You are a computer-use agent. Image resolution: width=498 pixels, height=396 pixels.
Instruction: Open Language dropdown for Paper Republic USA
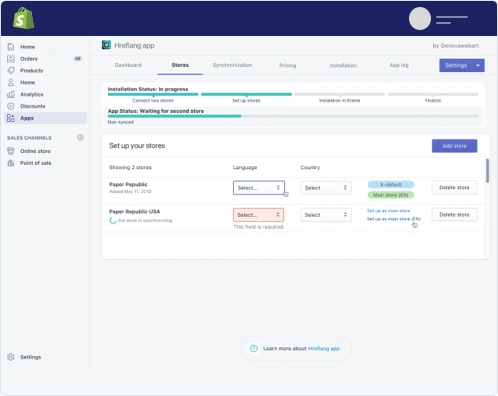pos(259,215)
